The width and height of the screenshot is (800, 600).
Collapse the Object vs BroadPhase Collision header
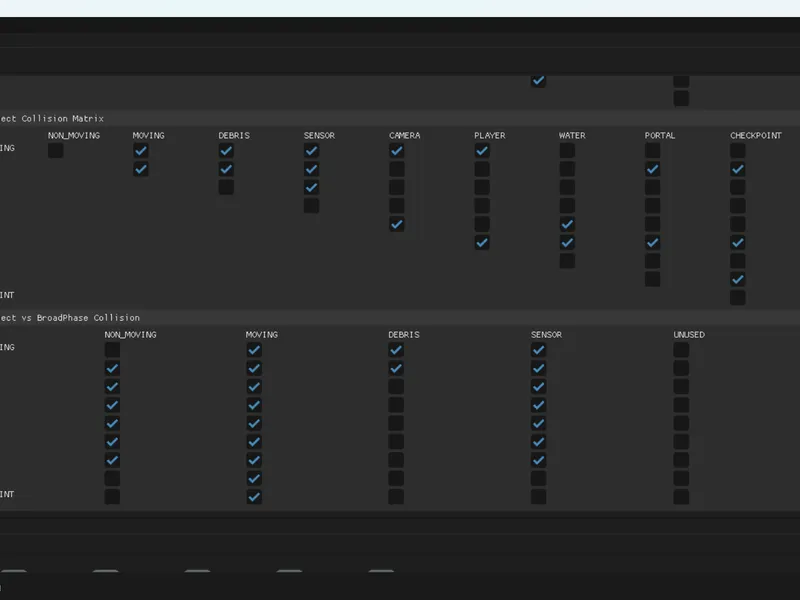point(400,318)
